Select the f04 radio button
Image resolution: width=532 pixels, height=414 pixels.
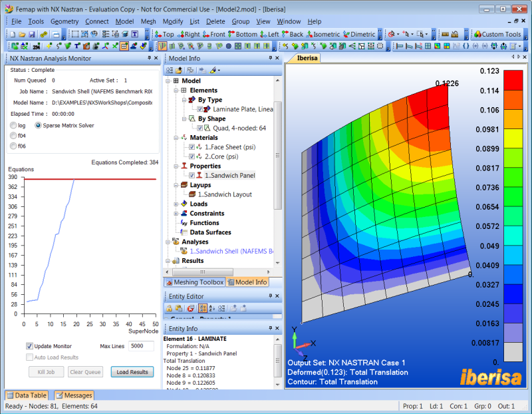(x=13, y=136)
